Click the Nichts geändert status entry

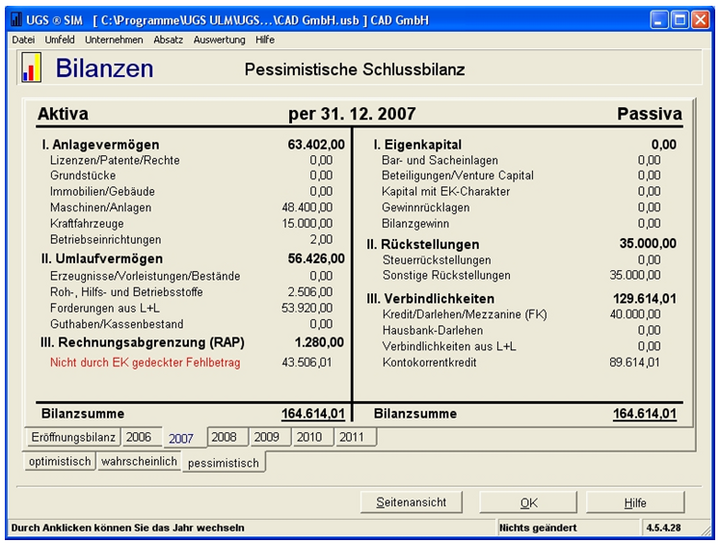point(538,528)
